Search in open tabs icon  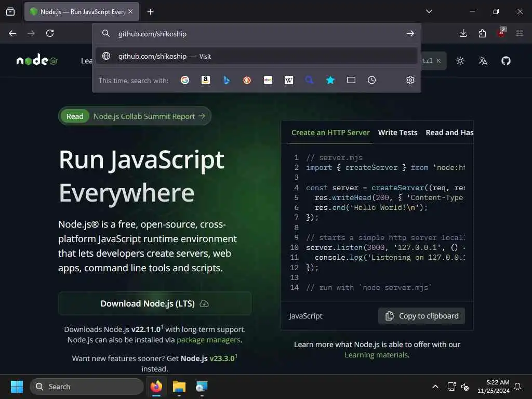pos(351,80)
